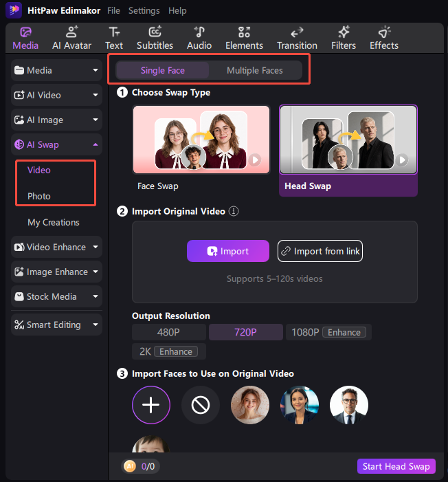This screenshot has width=448, height=482.
Task: Click the purple Import button
Action: (228, 251)
